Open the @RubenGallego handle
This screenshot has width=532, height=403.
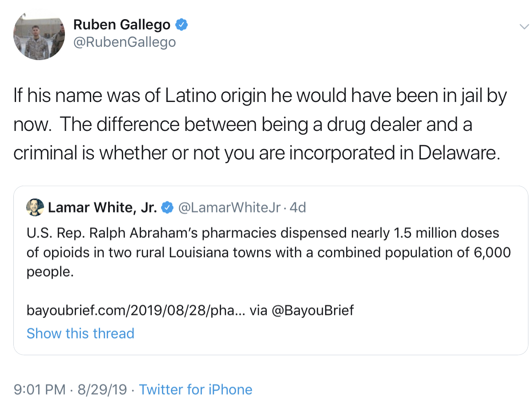124,42
